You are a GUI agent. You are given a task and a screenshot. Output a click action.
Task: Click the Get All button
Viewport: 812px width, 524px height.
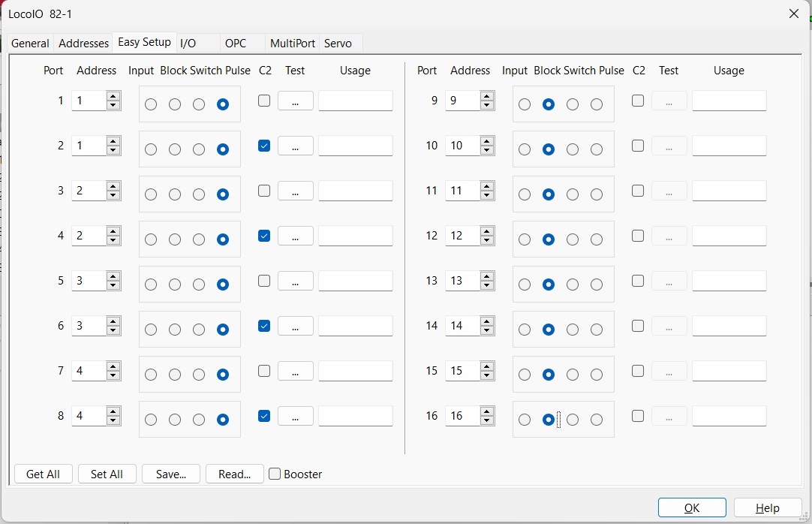tap(43, 474)
